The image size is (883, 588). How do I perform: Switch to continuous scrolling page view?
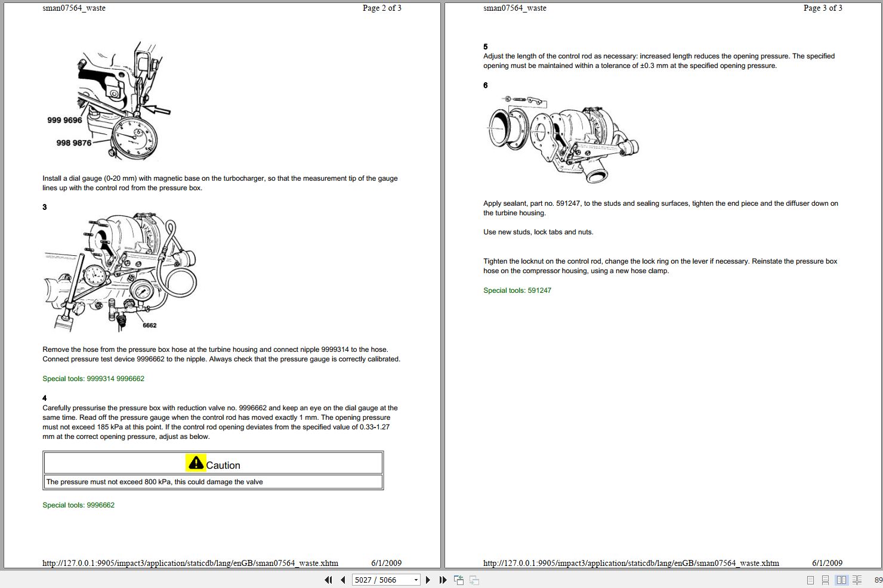tap(826, 580)
